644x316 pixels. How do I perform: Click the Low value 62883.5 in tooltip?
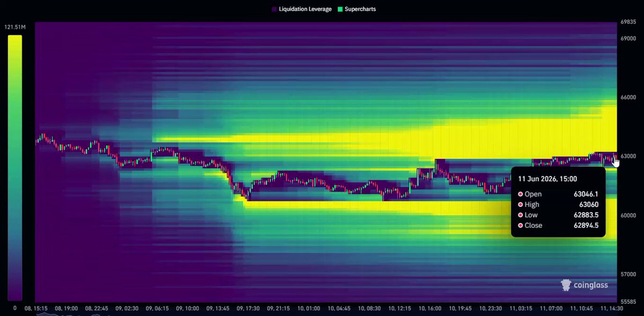[x=586, y=215]
